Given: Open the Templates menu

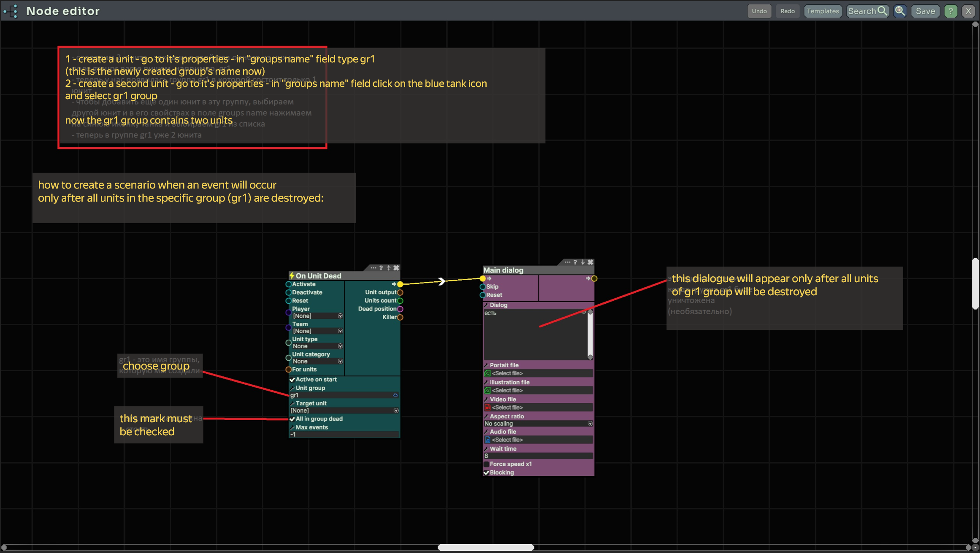Looking at the screenshot, I should coord(822,11).
